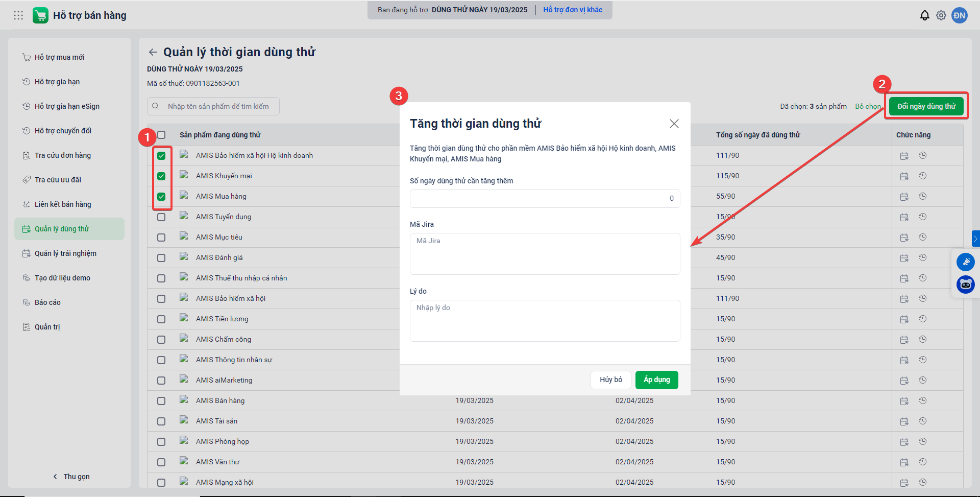Click the calendar icon in AMIS Tuyển dụng row

coord(904,217)
